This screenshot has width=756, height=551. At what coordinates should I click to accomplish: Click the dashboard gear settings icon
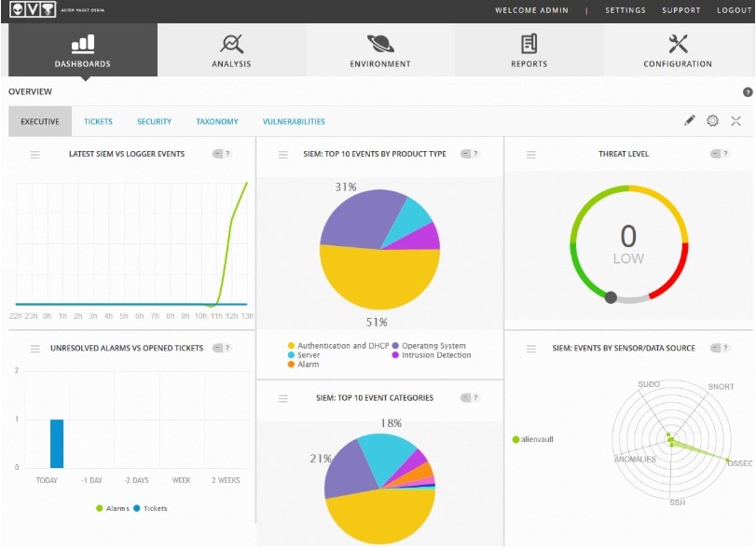coord(713,121)
